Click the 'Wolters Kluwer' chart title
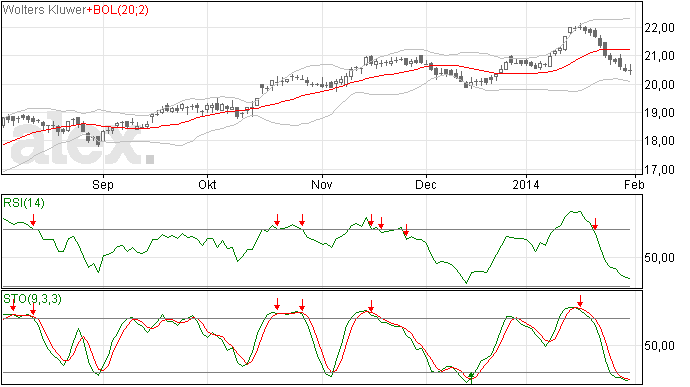 coord(44,10)
